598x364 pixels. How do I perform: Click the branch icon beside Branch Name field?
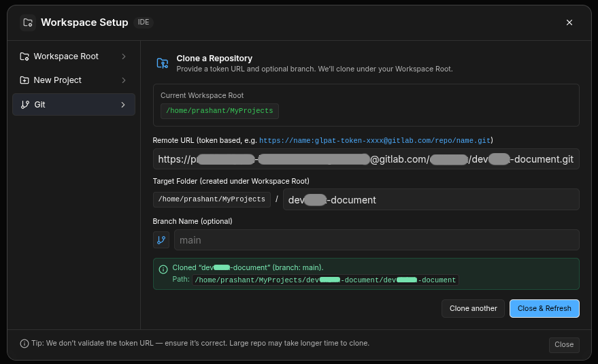pyautogui.click(x=161, y=240)
